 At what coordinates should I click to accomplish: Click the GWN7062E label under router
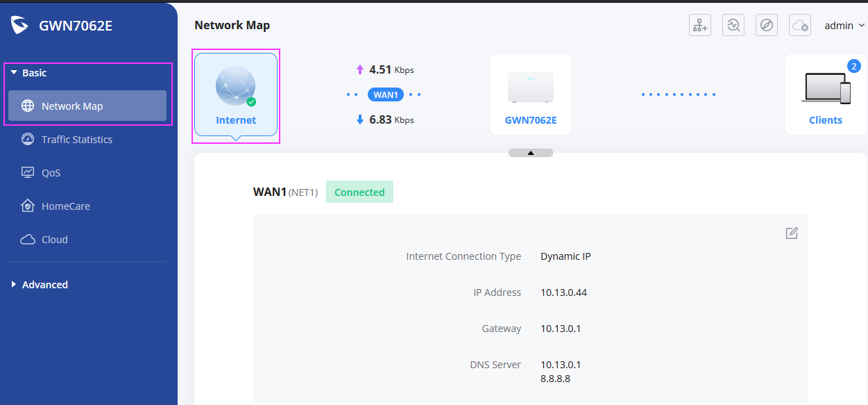(x=531, y=120)
